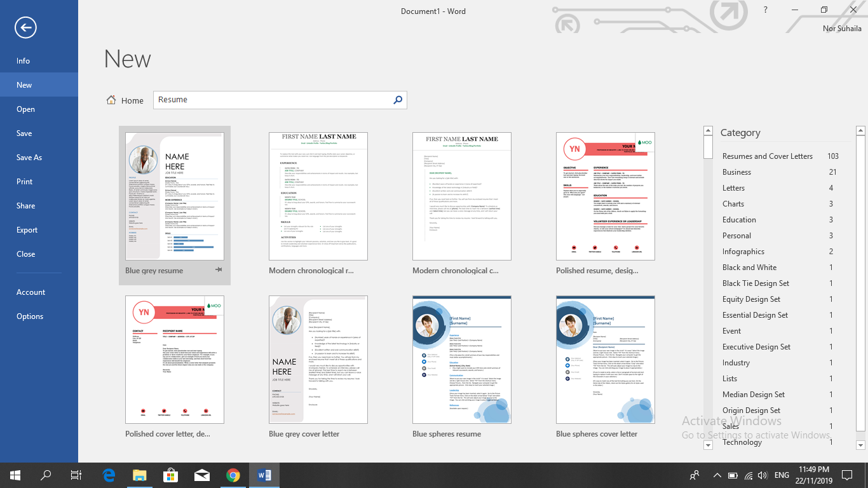The height and width of the screenshot is (488, 868).
Task: Open Windows Start menu
Action: point(15,475)
